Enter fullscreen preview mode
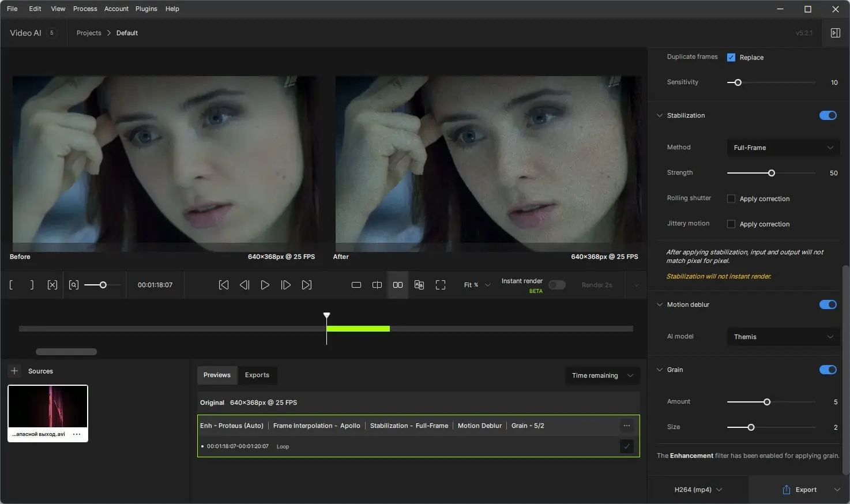The width and height of the screenshot is (850, 504). 441,285
